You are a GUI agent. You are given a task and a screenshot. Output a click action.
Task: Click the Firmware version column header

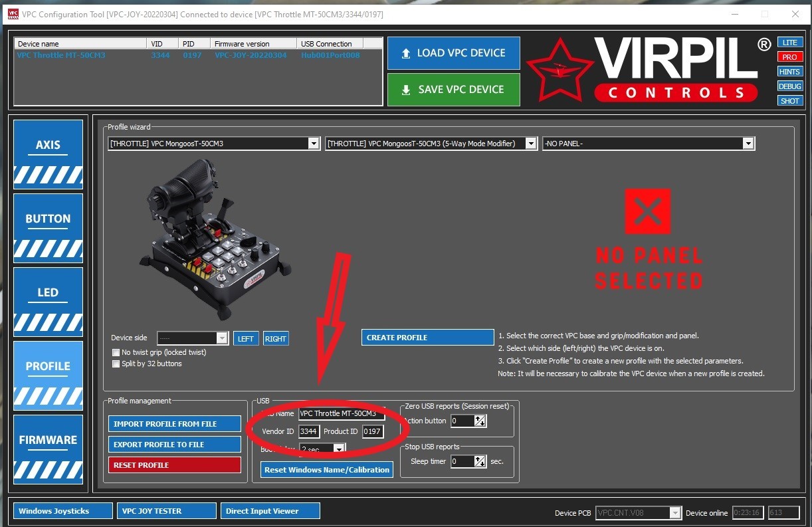tap(254, 44)
